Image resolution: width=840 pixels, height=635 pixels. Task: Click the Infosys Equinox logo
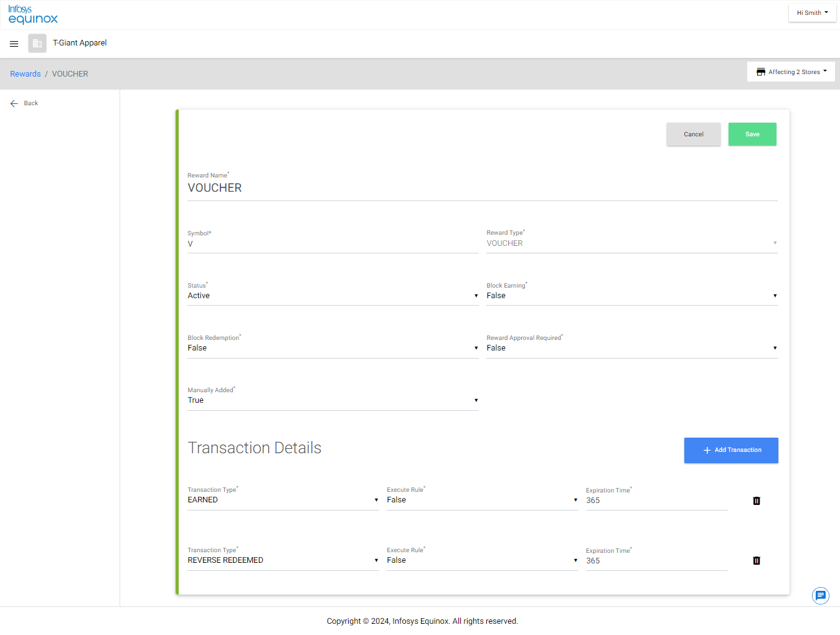(x=33, y=15)
